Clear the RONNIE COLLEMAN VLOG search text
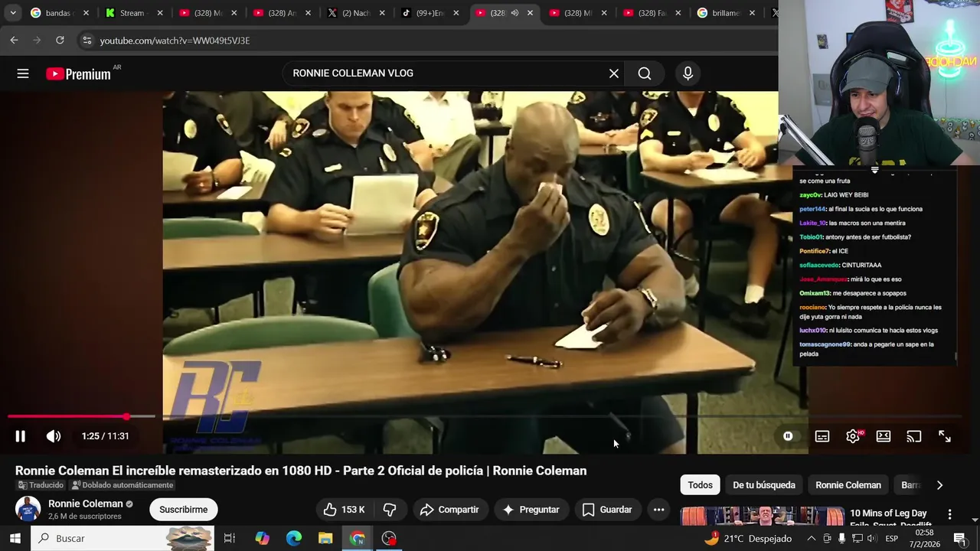Viewport: 980px width, 551px height. [x=613, y=73]
